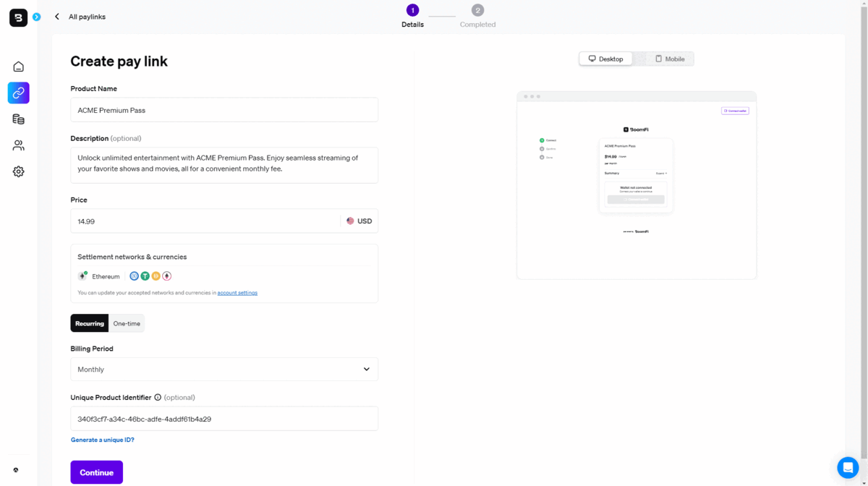Click the Product Name input field
868x486 pixels.
(x=224, y=110)
